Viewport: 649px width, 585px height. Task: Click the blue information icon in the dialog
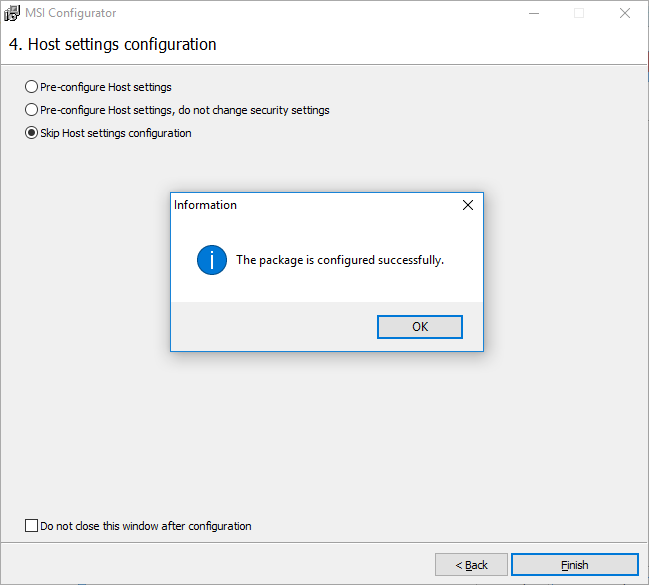[x=212, y=260]
